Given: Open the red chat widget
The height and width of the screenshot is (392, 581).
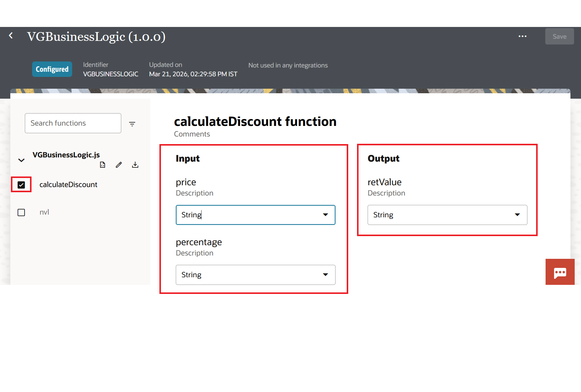Looking at the screenshot, I should click(560, 272).
